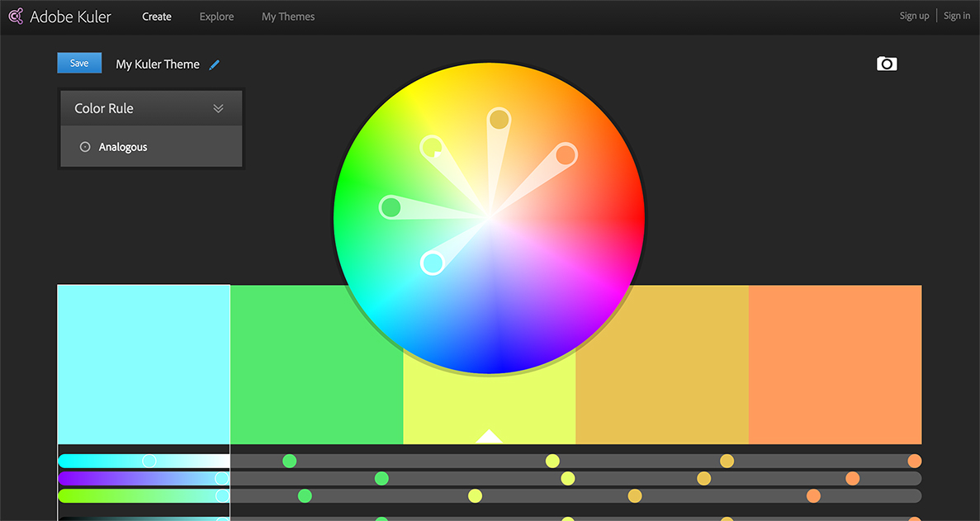Click the green dot on second slider row
The height and width of the screenshot is (521, 980).
382,479
